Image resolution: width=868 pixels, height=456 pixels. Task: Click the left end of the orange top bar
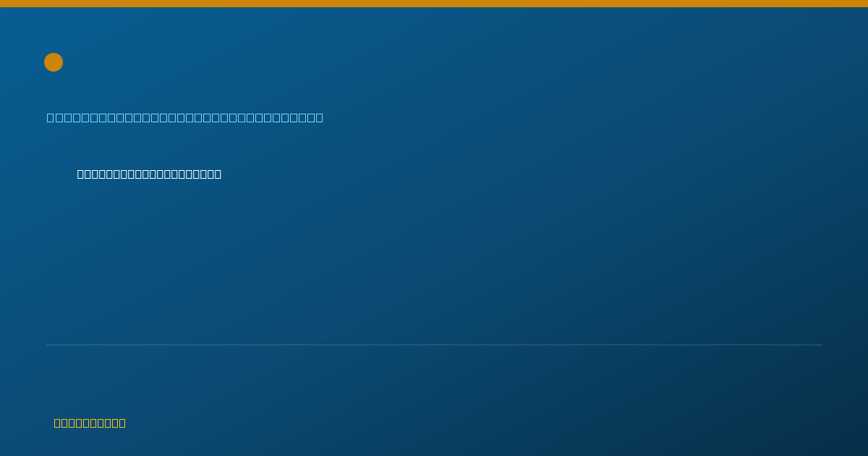pos(2,4)
